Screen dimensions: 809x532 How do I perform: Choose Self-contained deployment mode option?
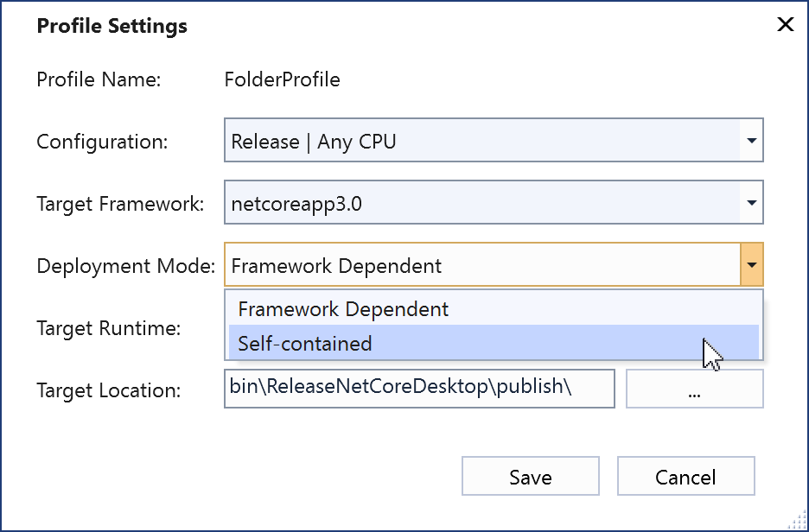[x=494, y=343]
